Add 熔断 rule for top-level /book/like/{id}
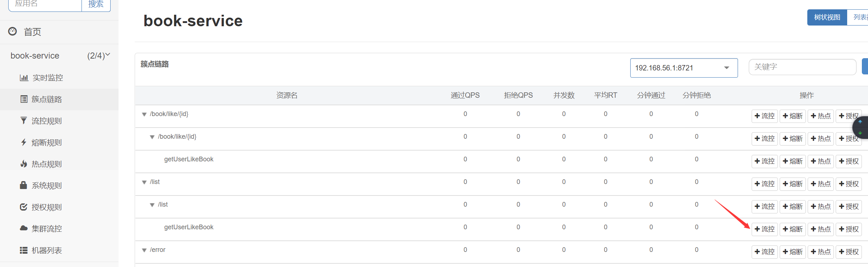 point(793,116)
